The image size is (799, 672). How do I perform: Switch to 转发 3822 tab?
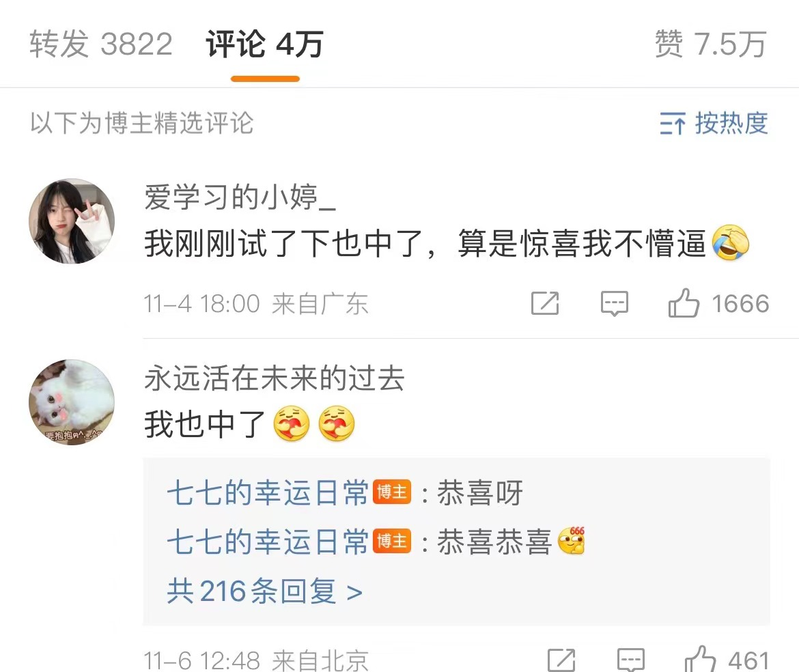point(101,44)
